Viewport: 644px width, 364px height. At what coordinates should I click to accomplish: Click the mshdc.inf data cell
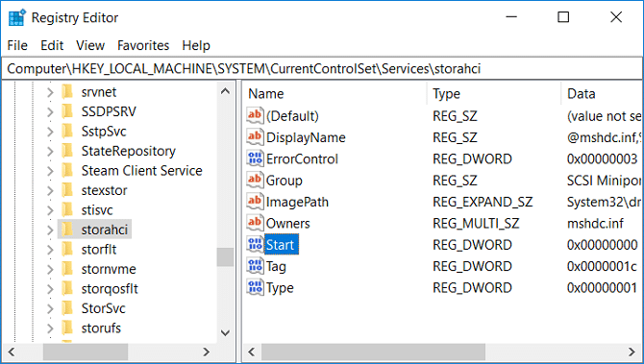[595, 223]
